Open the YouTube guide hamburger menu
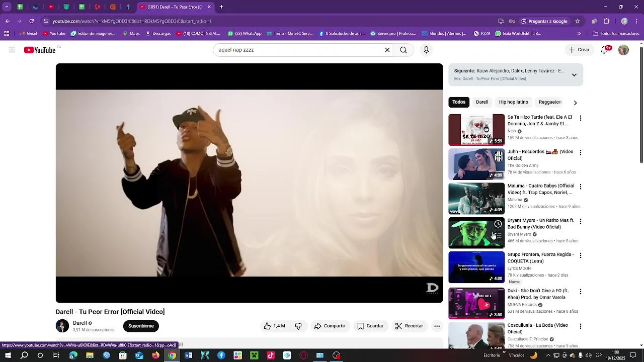Image resolution: width=644 pixels, height=362 pixels. point(12,50)
